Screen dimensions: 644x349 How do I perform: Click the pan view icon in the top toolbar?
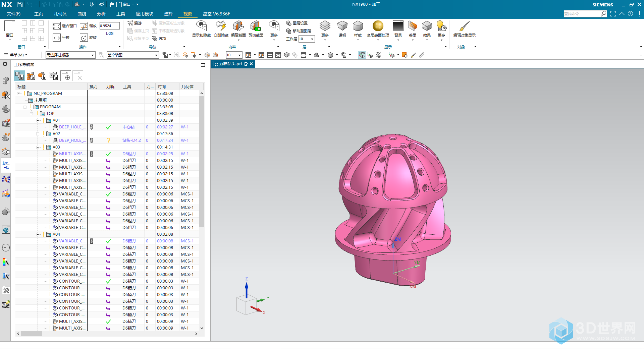(270, 55)
